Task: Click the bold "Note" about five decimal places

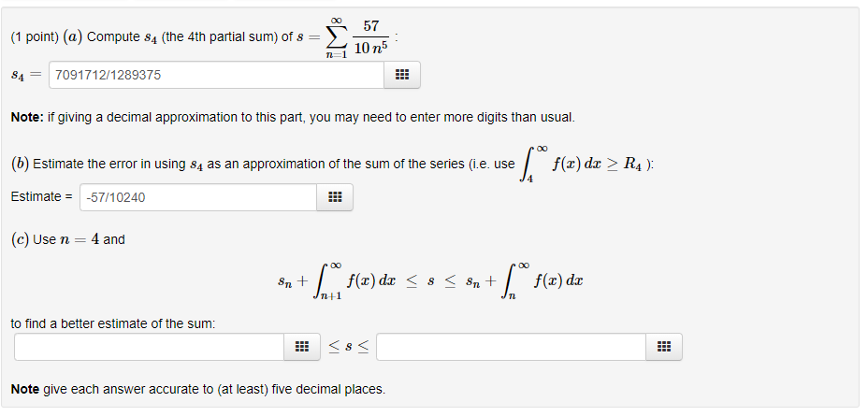Action: click(x=25, y=390)
